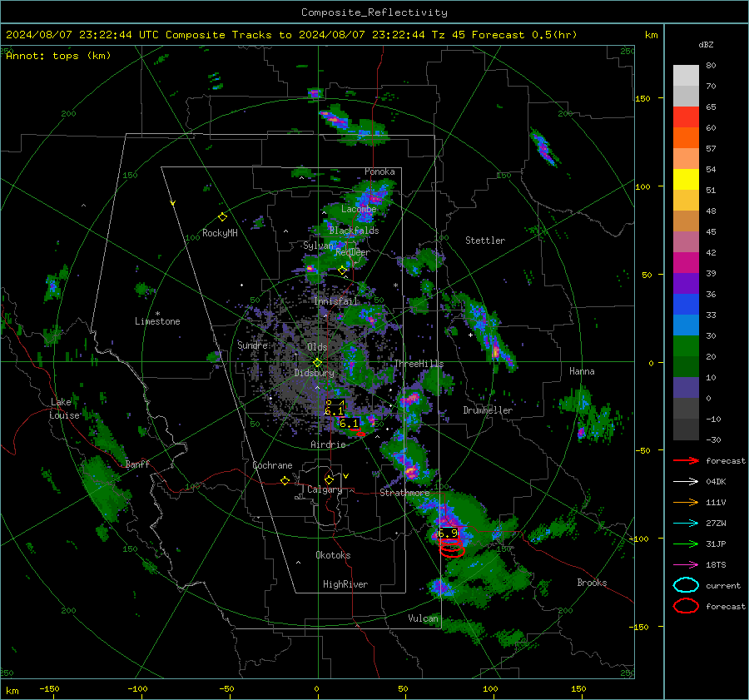Screen dimensions: 749x700
Task: Click the Ponoka city label
Action: pyautogui.click(x=379, y=171)
